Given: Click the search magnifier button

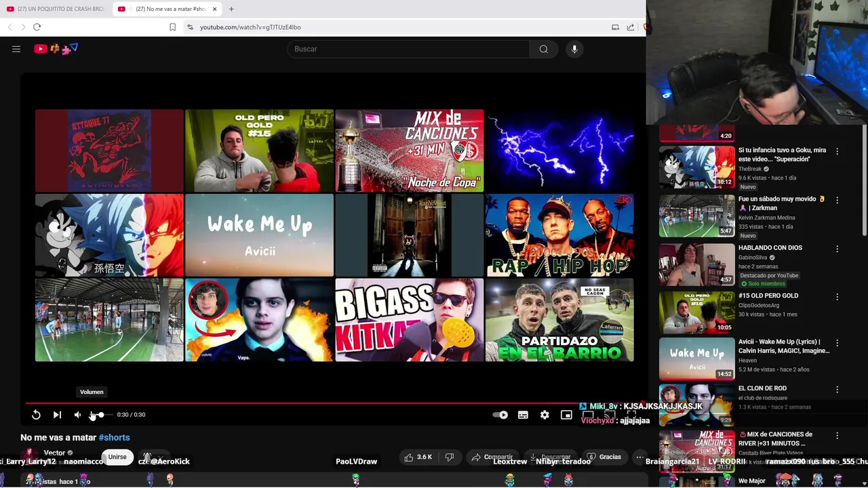Looking at the screenshot, I should pos(544,49).
